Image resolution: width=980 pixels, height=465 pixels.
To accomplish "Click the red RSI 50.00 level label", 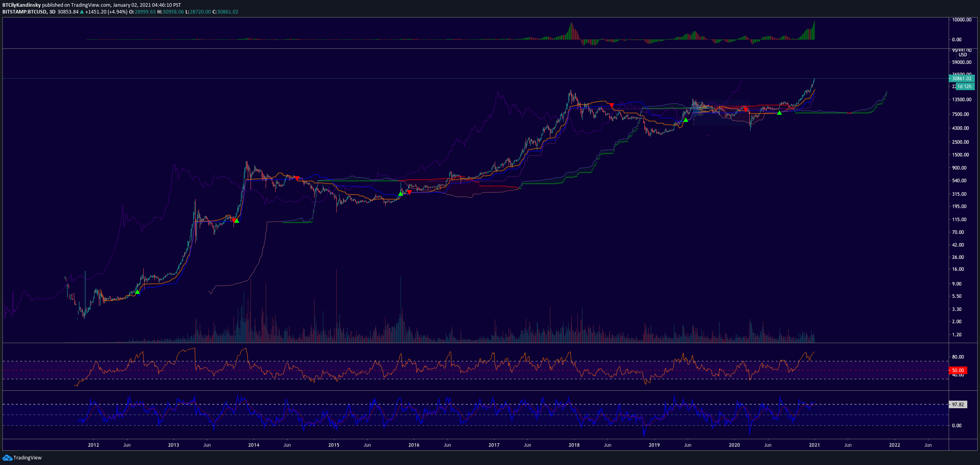I will [x=958, y=370].
